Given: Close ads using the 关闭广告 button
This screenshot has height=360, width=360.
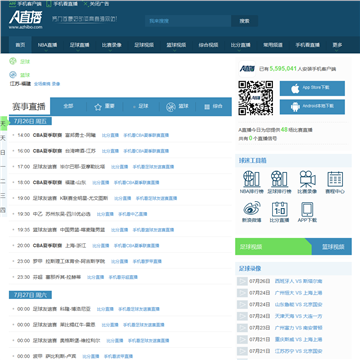Looking at the screenshot, I should click(x=96, y=4).
